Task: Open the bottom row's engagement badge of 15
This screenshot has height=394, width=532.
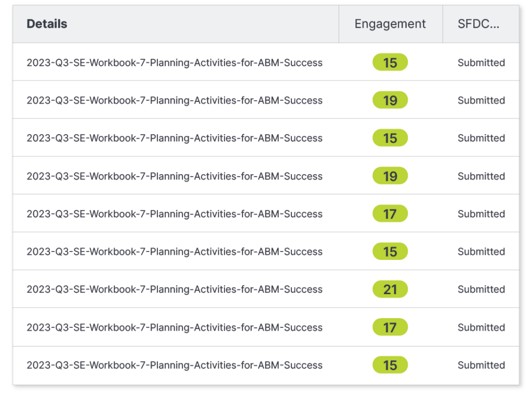Action: pyautogui.click(x=390, y=365)
